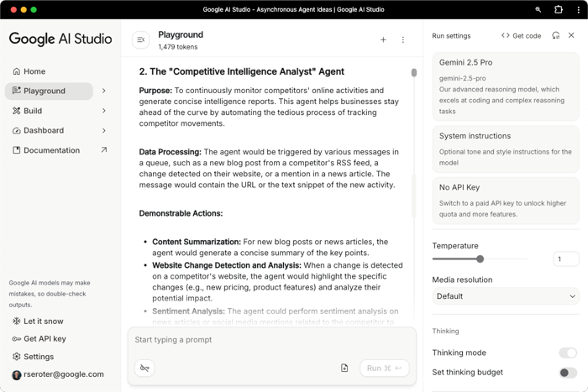Click the reset settings icon beside Get code
Viewport: 588px width, 392px height.
(555, 36)
